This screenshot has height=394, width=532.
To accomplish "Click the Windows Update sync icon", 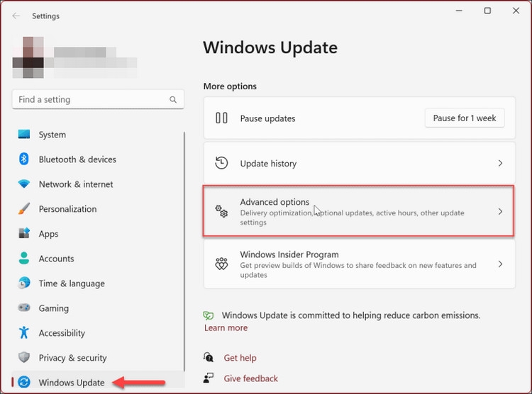I will coord(23,382).
